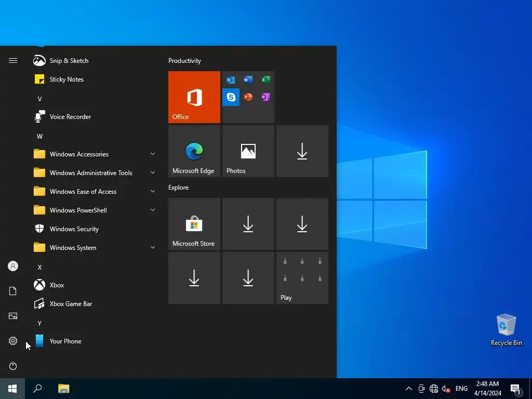The height and width of the screenshot is (399, 532).
Task: Jump to letter V section header
Action: 39,99
